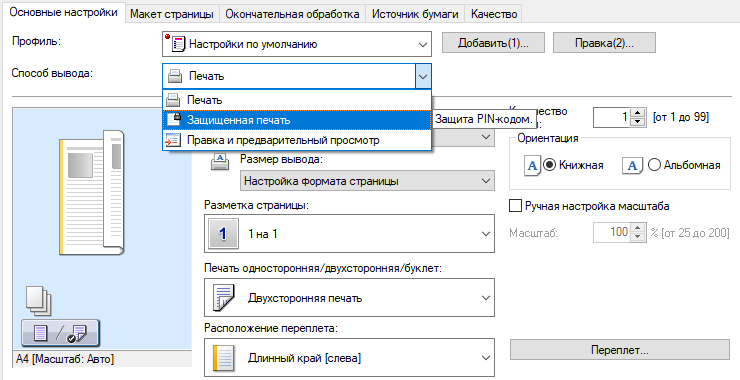The image size is (740, 380).
Task: Click the 1 на 1 page layout icon
Action: [223, 234]
